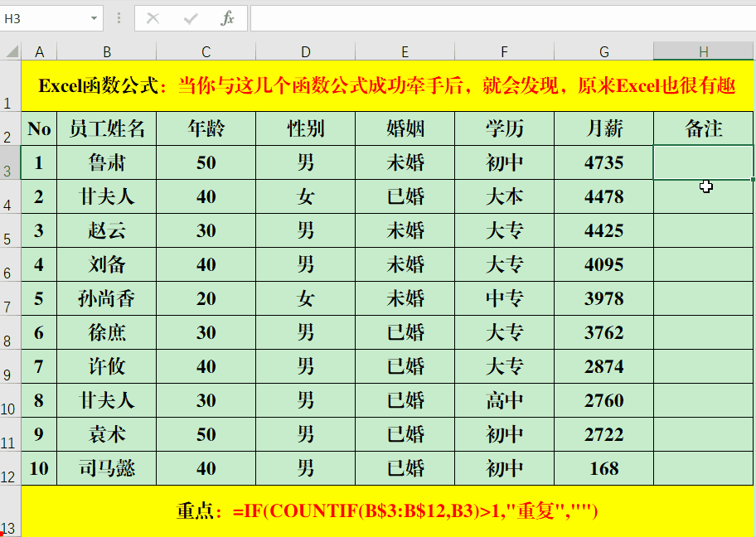This screenshot has width=756, height=537.
Task: Select column E header
Action: [405, 51]
